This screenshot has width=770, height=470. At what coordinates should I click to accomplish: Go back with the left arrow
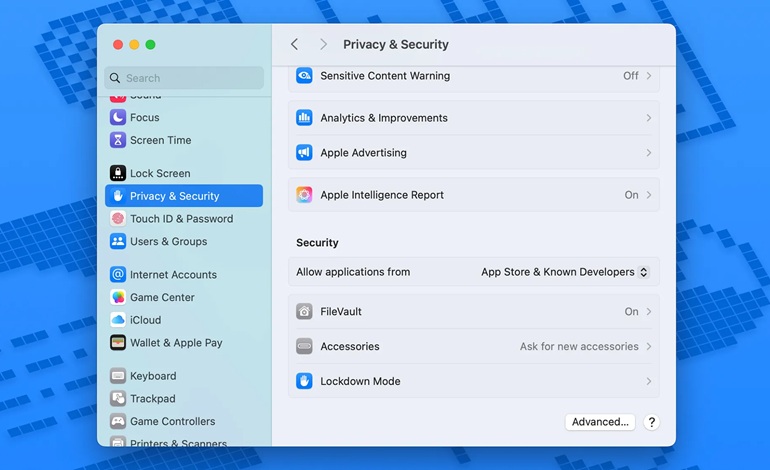(295, 44)
